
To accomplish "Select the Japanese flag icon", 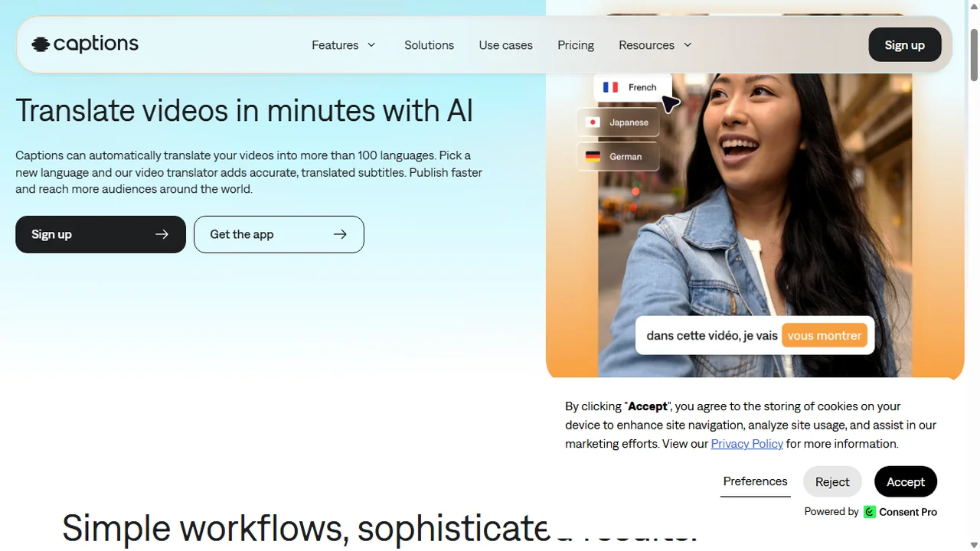I will coord(593,122).
